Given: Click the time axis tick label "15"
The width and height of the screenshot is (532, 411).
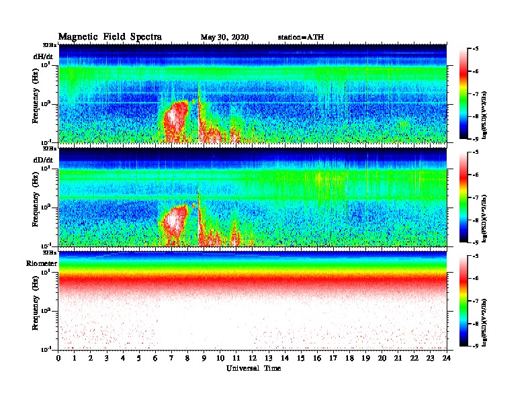Looking at the screenshot, I should coord(301,358).
